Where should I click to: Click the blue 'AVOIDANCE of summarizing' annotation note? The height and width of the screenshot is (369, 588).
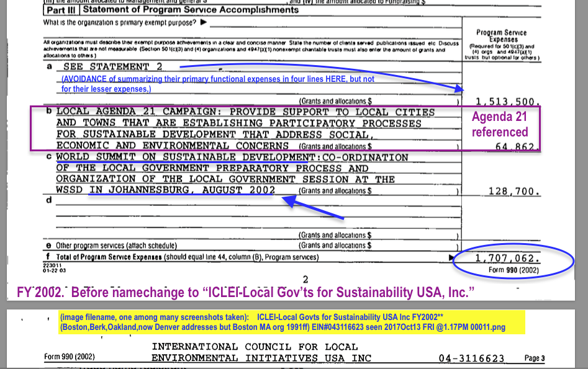[217, 84]
